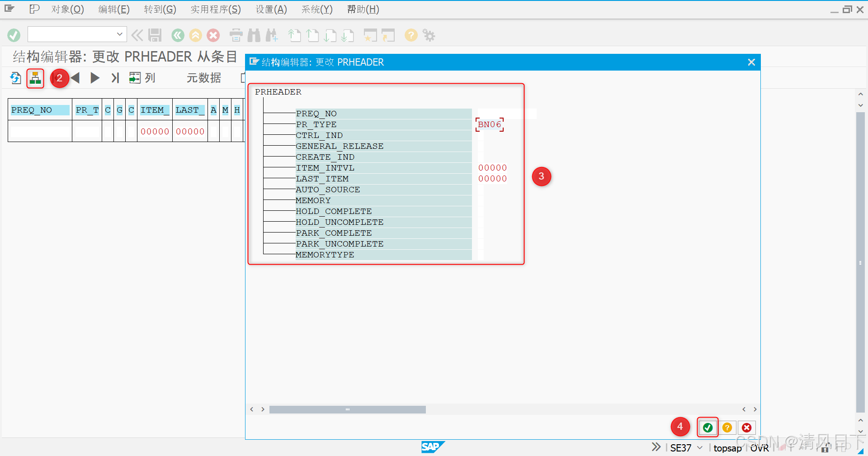Click the PREQ_NO value field in dialog

point(507,114)
